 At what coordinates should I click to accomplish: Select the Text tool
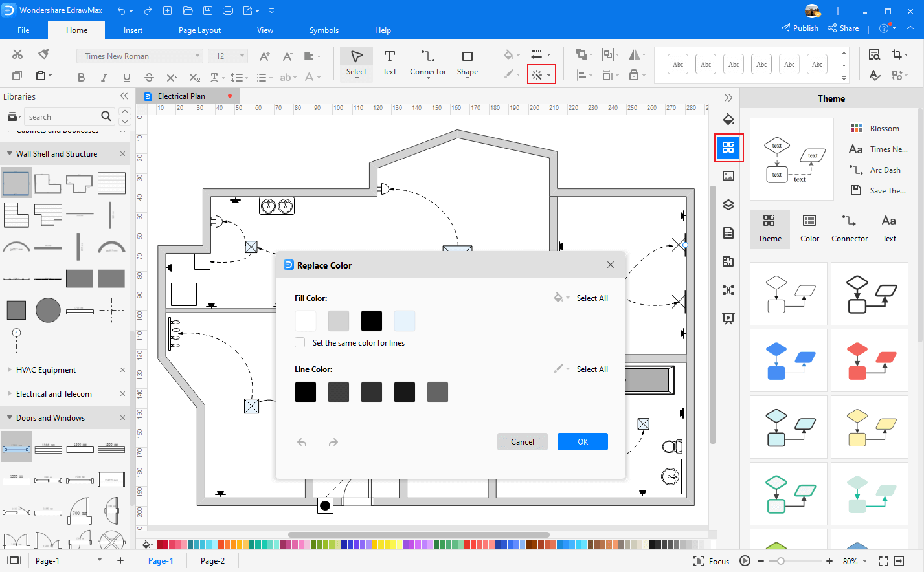click(x=389, y=63)
